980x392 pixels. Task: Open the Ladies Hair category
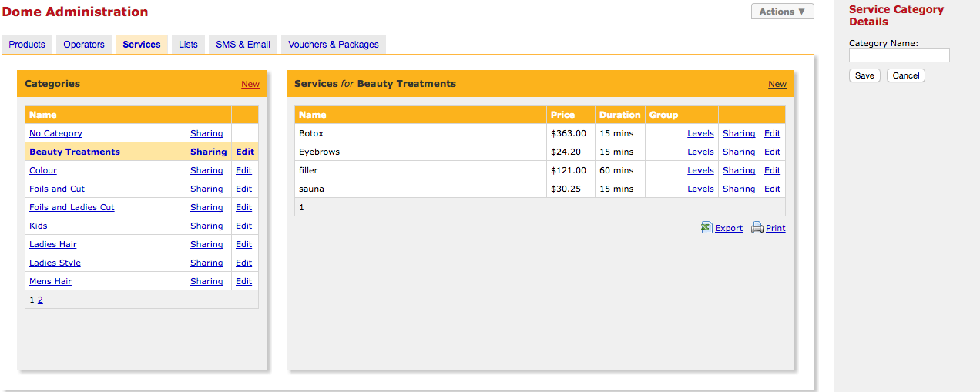tap(53, 244)
